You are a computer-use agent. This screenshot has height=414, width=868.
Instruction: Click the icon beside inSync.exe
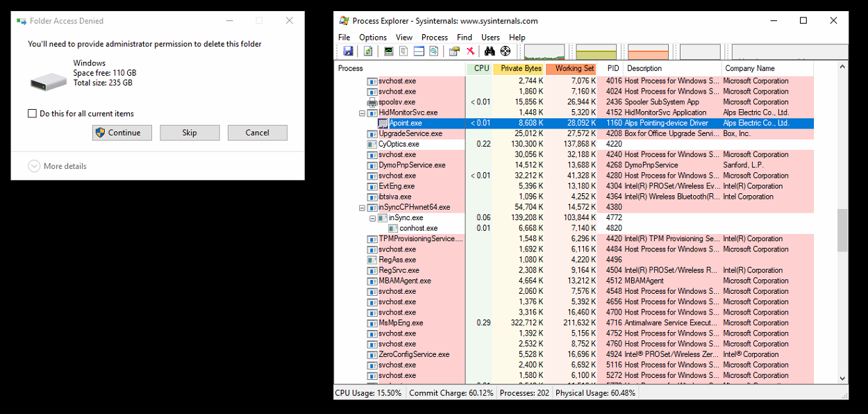383,218
